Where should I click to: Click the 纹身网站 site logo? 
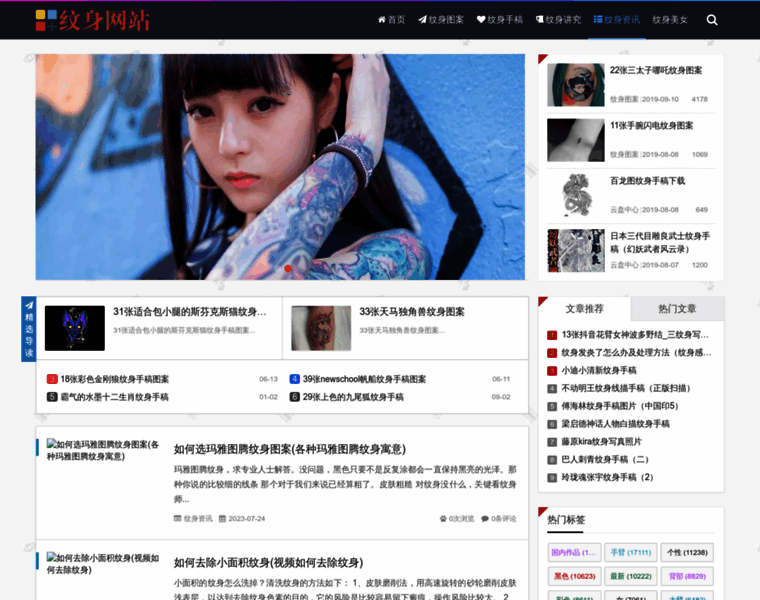tap(93, 20)
